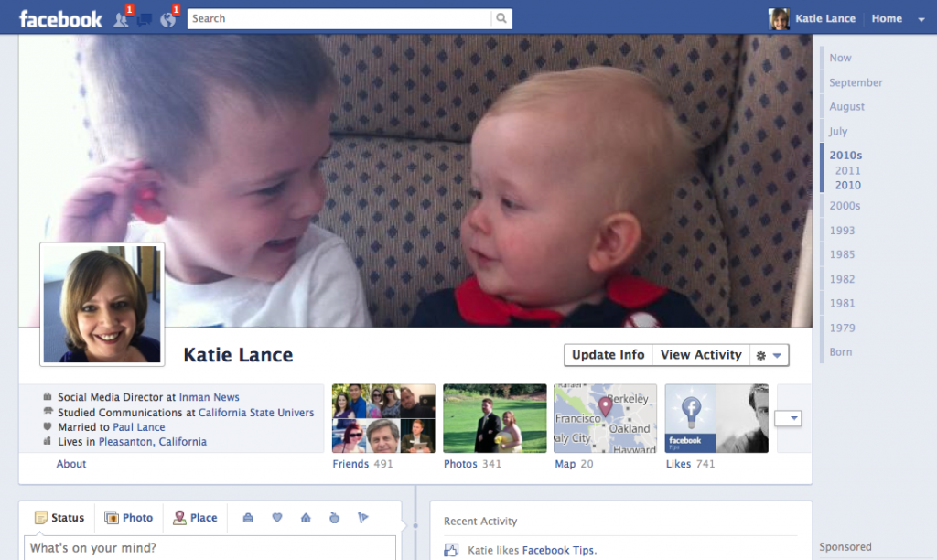Click the "What's on your mind?" field
The image size is (937, 560).
[x=210, y=548]
